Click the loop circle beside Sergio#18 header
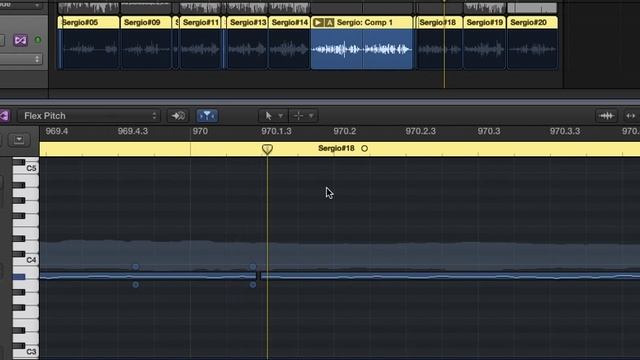Screen dimensions: 640x360 364,149
